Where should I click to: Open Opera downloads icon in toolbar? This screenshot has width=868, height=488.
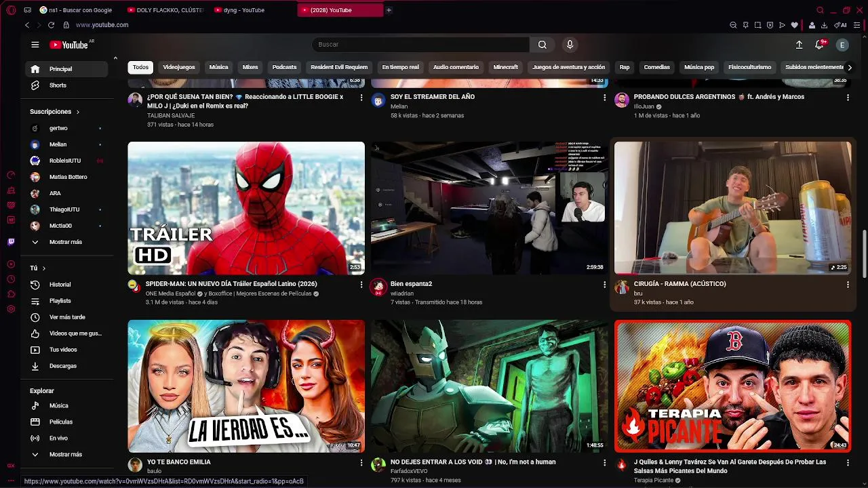(x=825, y=25)
